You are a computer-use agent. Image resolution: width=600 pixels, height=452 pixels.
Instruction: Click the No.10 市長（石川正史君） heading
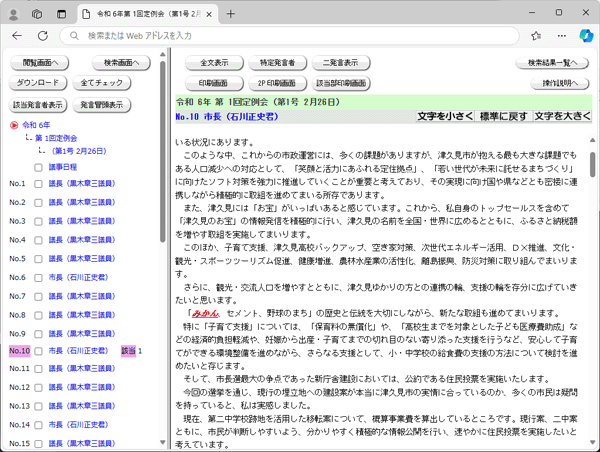tap(227, 117)
